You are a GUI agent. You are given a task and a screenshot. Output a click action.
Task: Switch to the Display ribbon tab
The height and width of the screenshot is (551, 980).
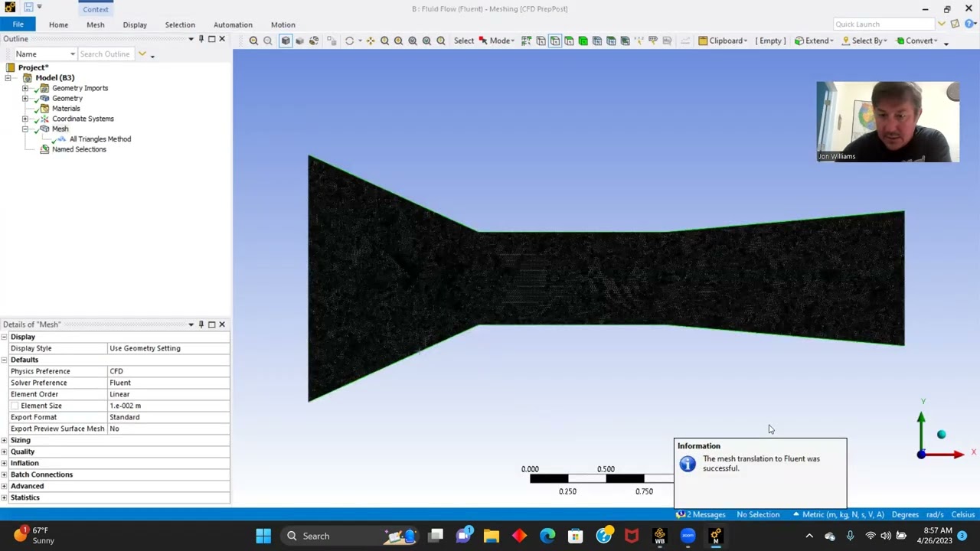[x=135, y=24]
